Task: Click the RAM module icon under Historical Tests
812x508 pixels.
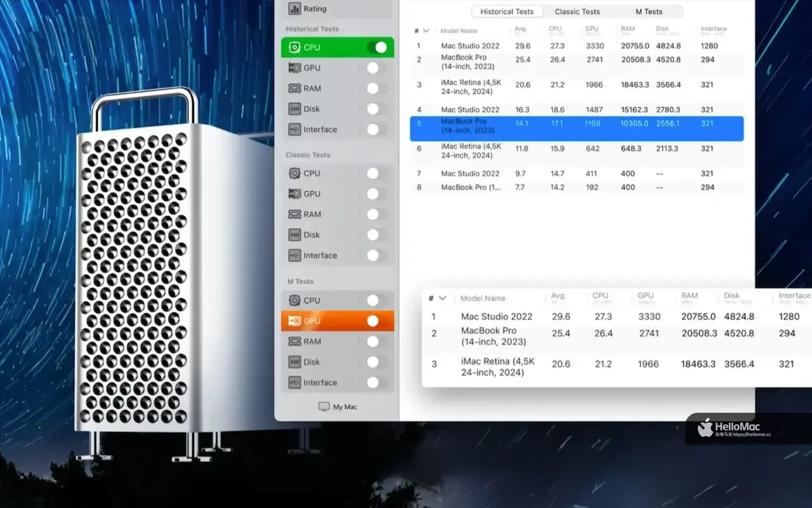Action: 294,88
